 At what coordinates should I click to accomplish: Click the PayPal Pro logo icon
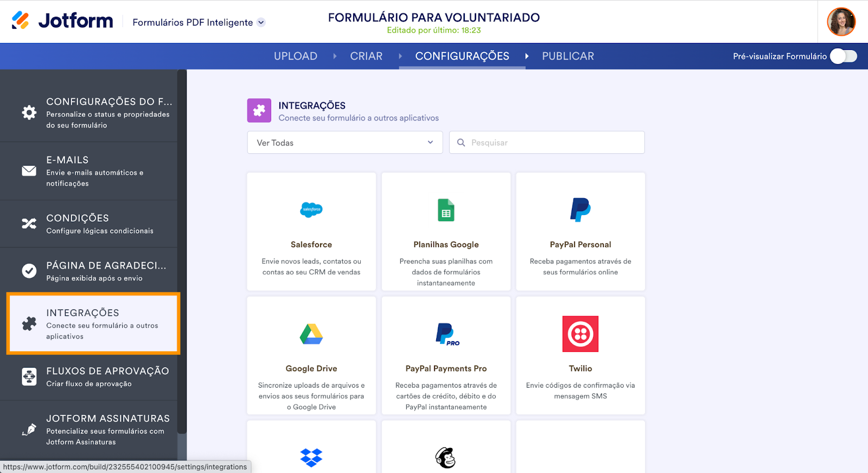[447, 334]
